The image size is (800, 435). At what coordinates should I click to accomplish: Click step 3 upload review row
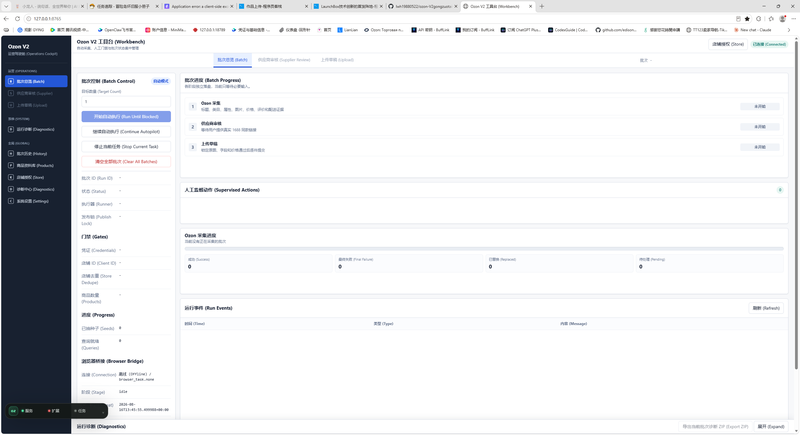(x=484, y=147)
